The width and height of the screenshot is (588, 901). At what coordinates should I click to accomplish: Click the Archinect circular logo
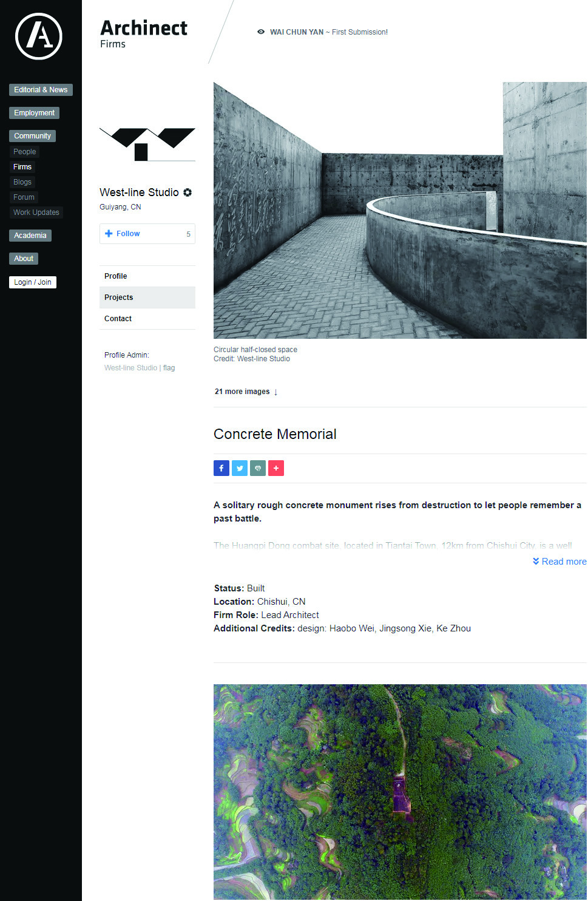pos(39,36)
